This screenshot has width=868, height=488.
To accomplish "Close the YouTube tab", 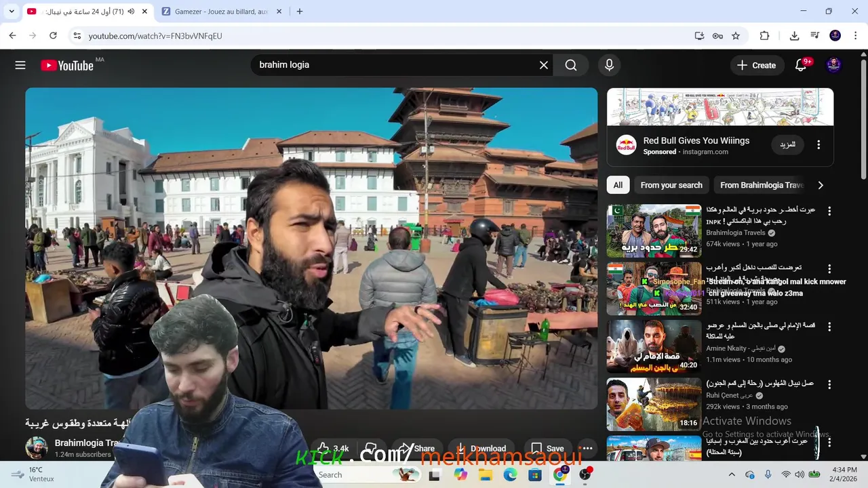I will point(144,12).
